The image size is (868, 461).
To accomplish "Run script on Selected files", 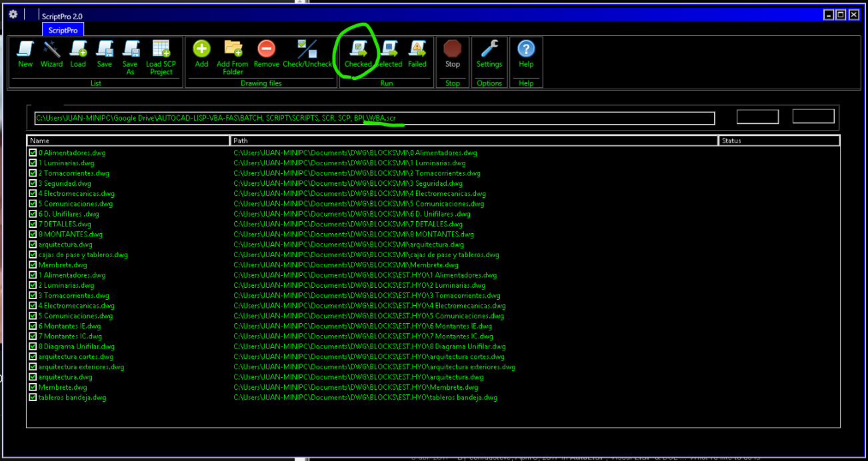I will coord(389,54).
